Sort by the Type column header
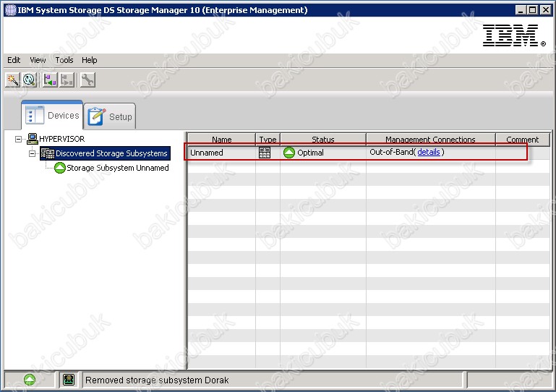 [268, 140]
